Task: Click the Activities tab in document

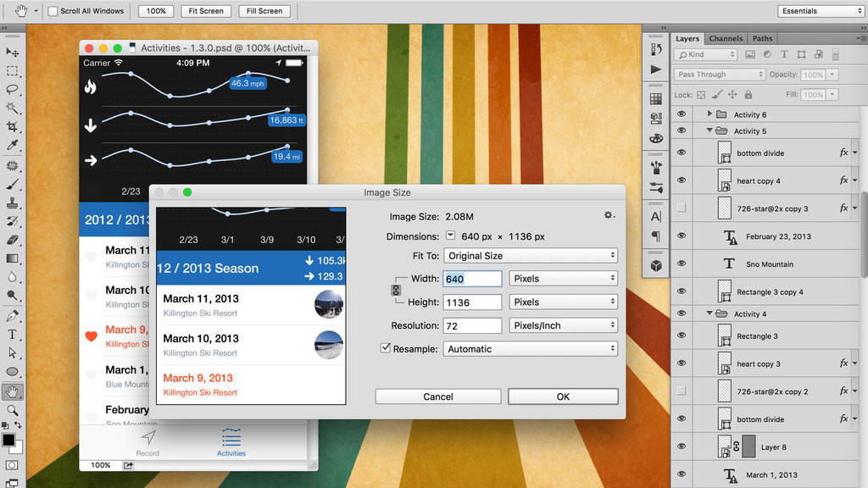Action: [231, 441]
